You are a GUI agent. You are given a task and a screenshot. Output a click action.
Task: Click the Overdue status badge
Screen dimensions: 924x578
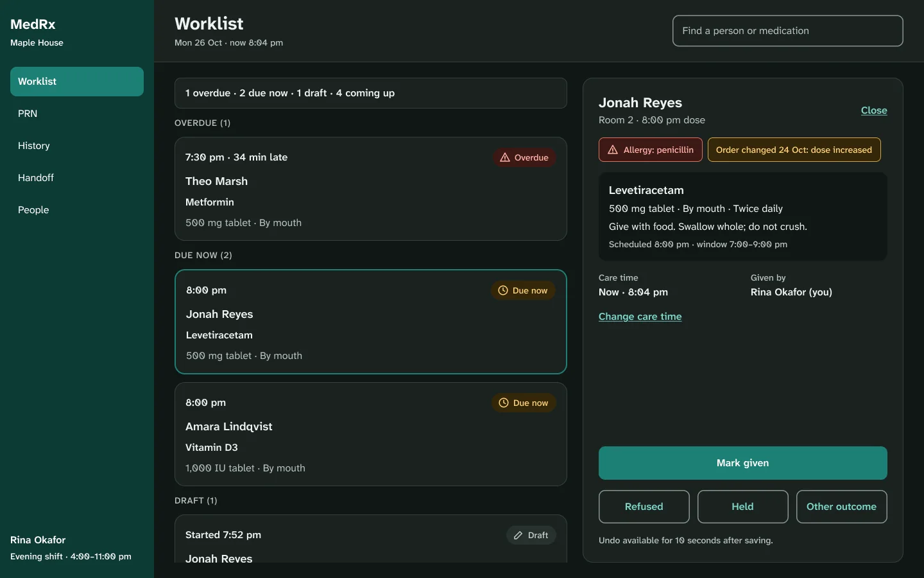[525, 157]
